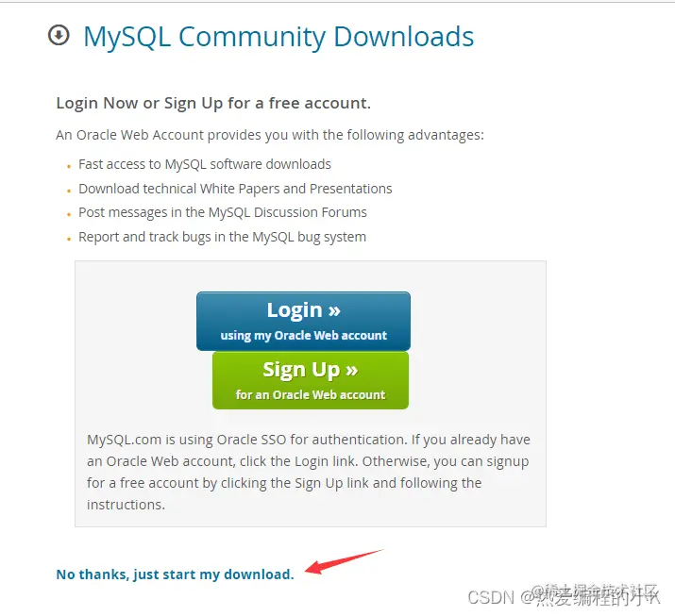Click the Oracle SSO authentication paragraph

pyautogui.click(x=308, y=472)
